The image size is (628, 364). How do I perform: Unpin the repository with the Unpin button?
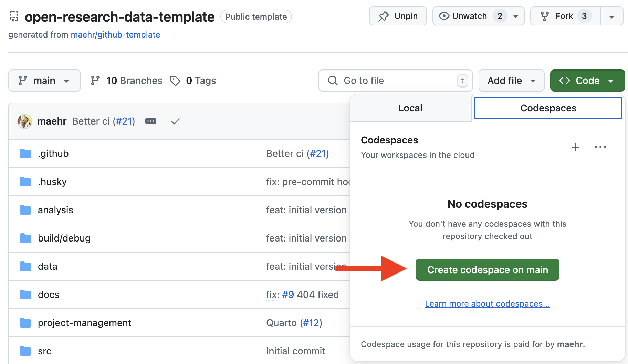[x=398, y=16]
